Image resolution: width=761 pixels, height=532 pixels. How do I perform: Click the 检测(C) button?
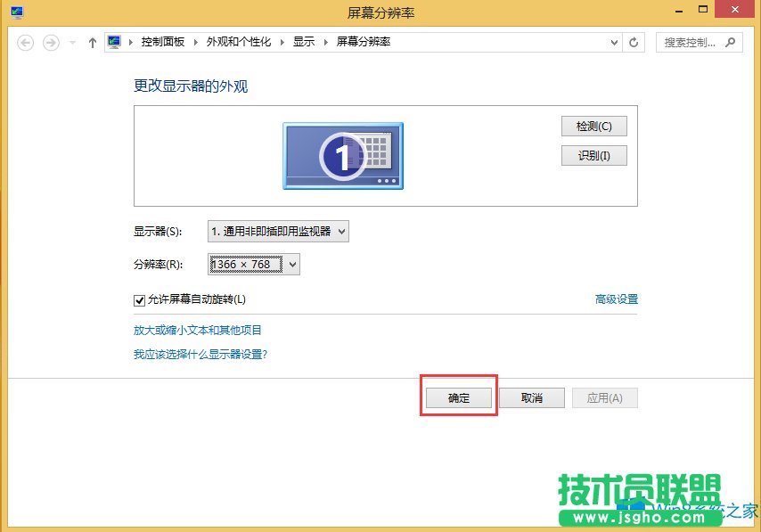593,126
